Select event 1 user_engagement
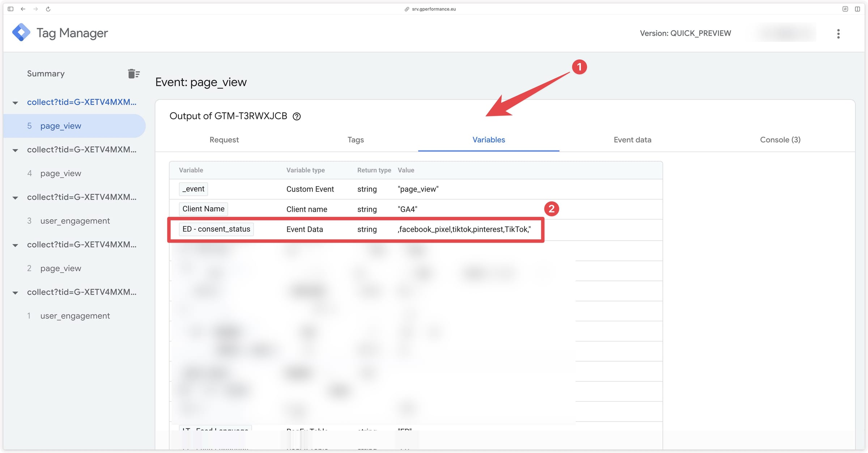Viewport: 868px width, 453px height. point(75,316)
